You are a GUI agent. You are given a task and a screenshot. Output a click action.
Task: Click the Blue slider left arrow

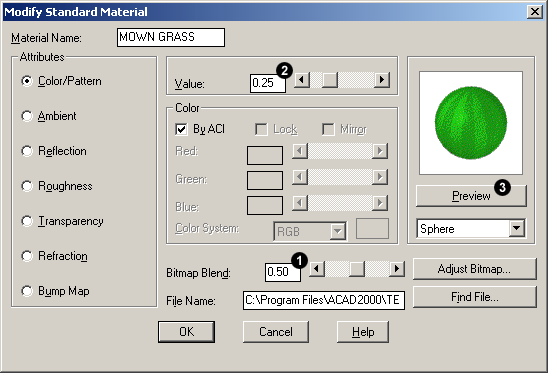point(300,203)
